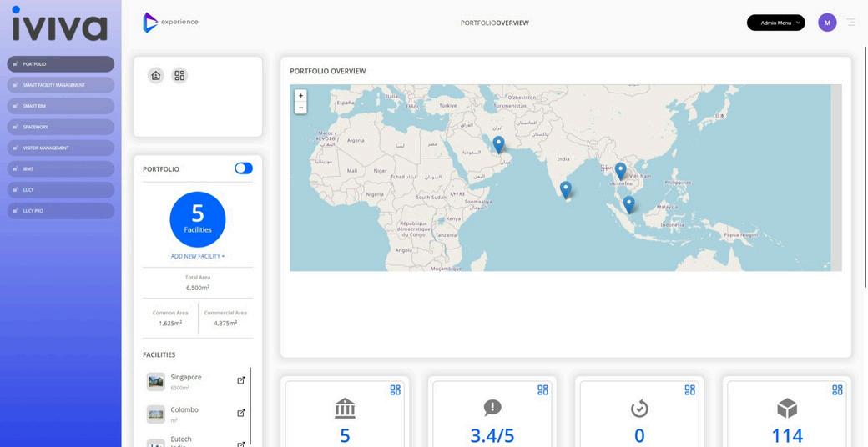Image resolution: width=868 pixels, height=447 pixels.
Task: Select Smart Facility Management in sidebar
Action: [x=60, y=85]
